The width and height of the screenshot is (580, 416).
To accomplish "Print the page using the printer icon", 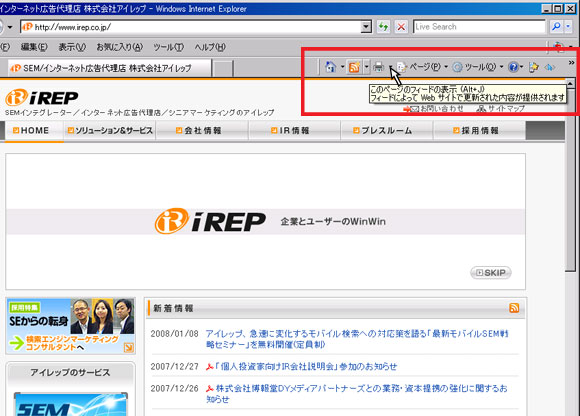I will [378, 67].
